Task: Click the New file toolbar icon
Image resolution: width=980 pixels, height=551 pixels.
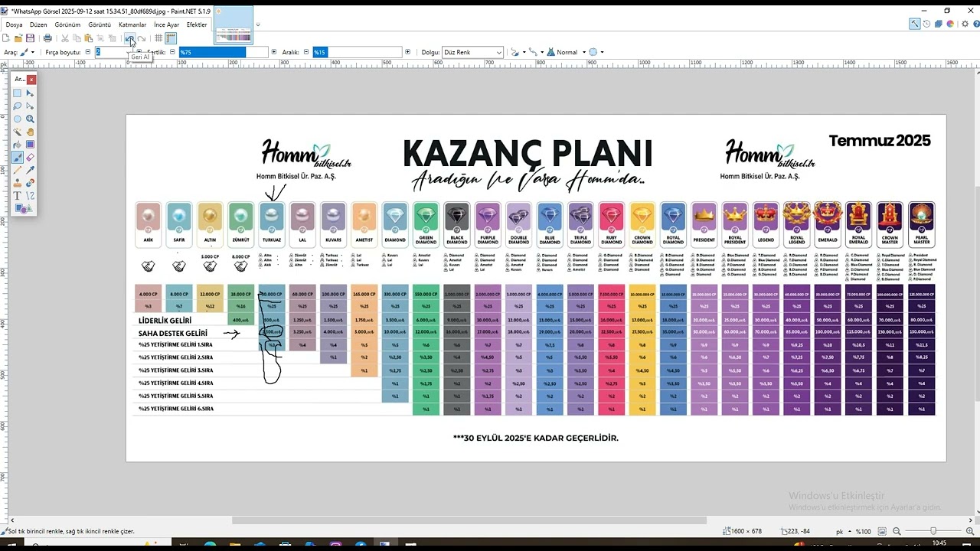Action: (x=6, y=38)
